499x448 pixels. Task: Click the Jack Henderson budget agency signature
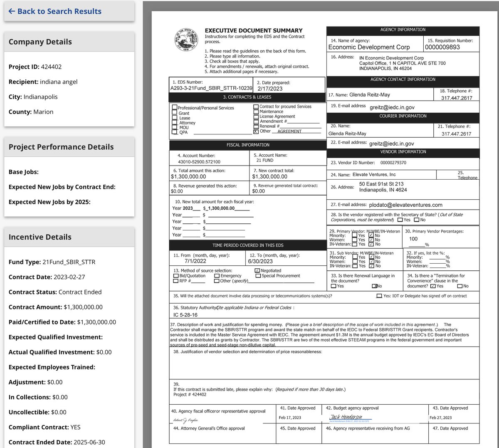[x=346, y=417]
